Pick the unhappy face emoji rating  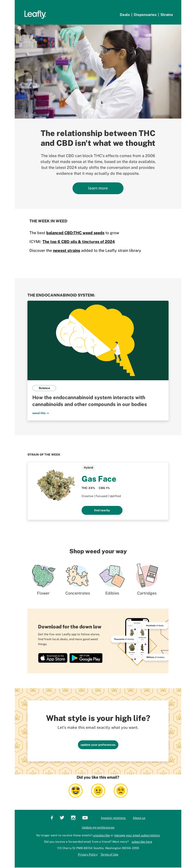click(x=121, y=790)
